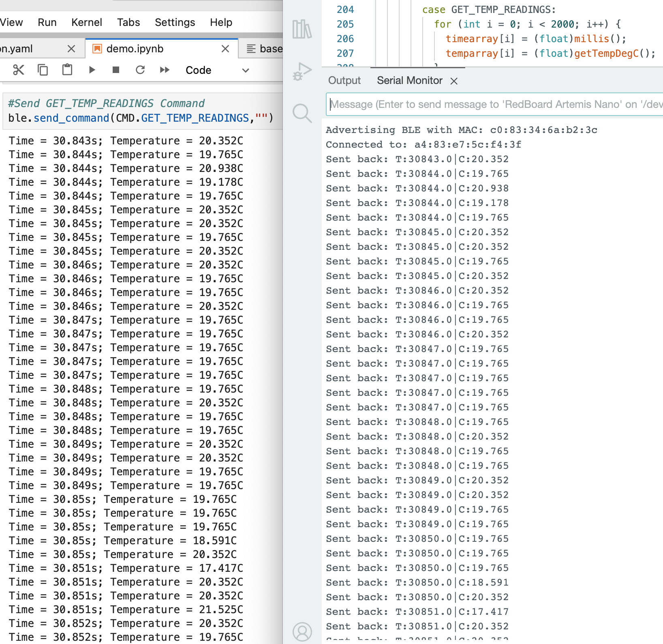This screenshot has width=663, height=644.
Task: Open the Search sidebar panel
Action: (302, 113)
